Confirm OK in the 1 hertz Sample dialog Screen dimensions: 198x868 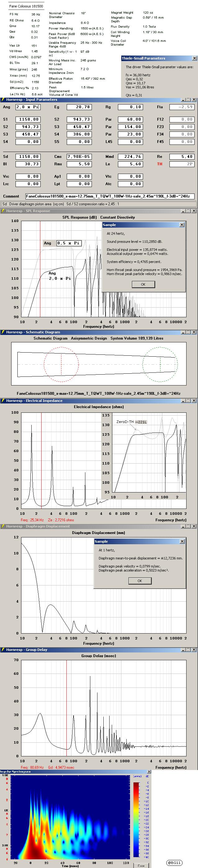point(140,581)
